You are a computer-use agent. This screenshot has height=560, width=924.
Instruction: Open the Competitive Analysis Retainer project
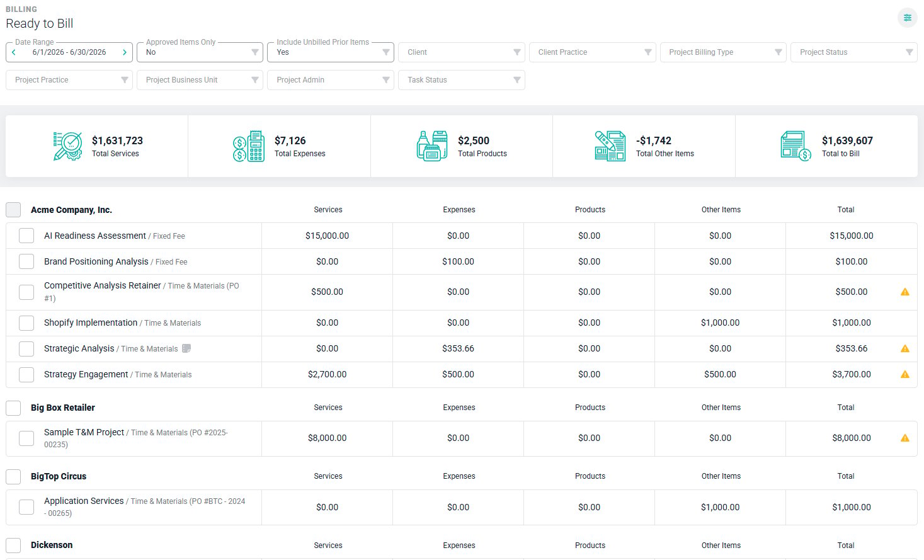(x=103, y=285)
